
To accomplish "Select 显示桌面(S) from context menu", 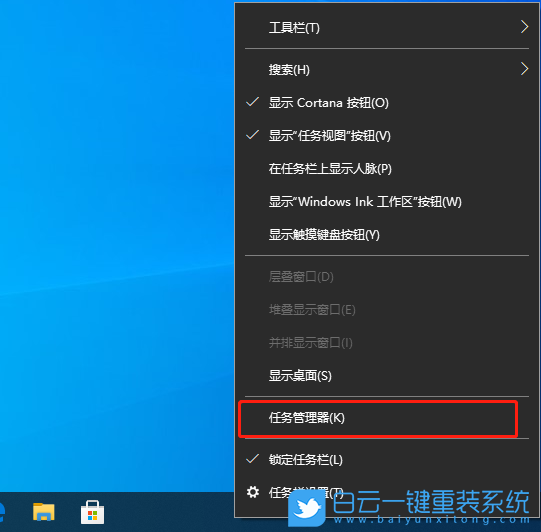I will 387,376.
